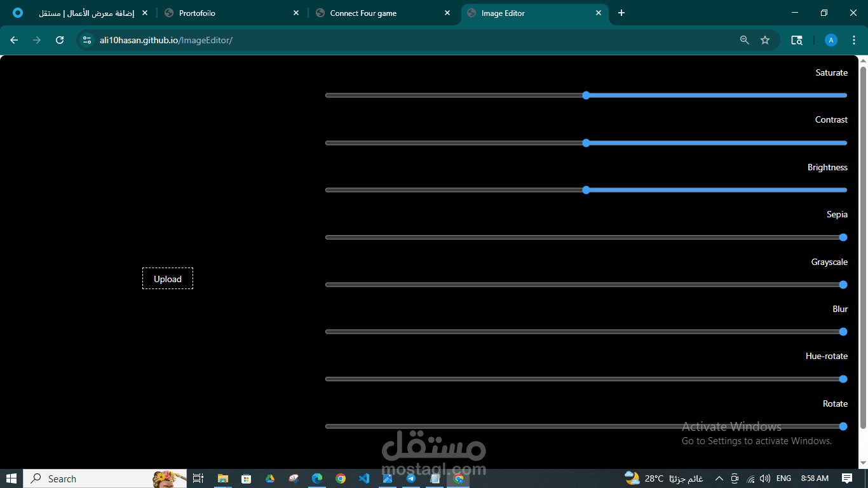Close the Prortofoilo tab

click(296, 13)
